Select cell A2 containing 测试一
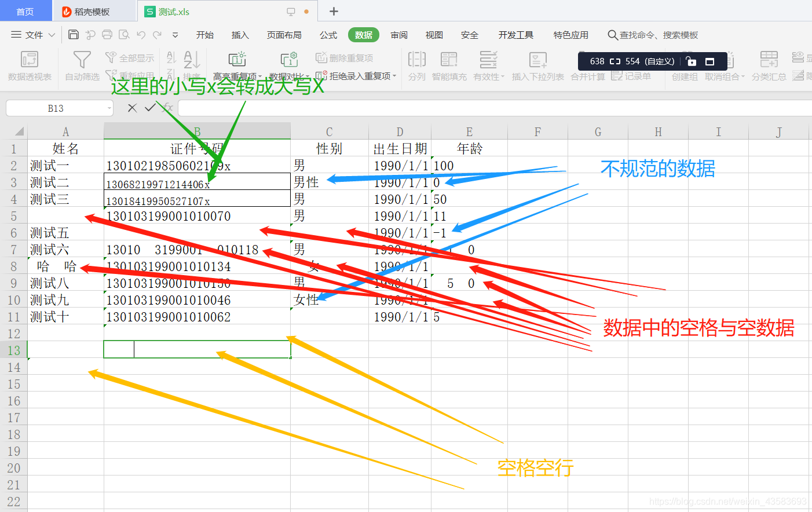The height and width of the screenshot is (512, 812). tap(65, 166)
